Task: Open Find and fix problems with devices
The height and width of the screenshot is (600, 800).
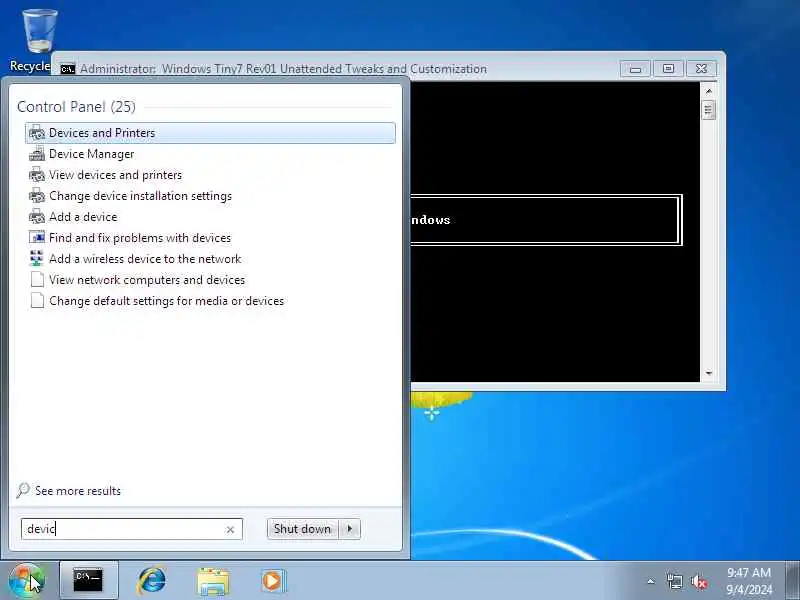Action: 210,238
